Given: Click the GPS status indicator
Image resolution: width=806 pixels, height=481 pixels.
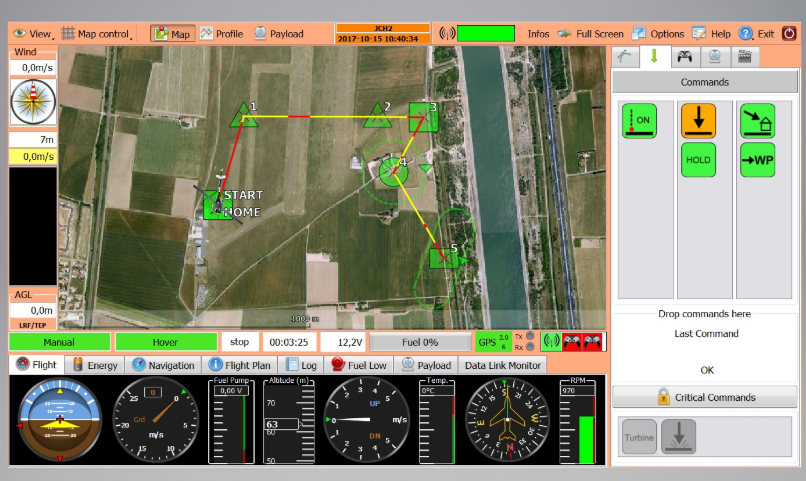Looking at the screenshot, I should click(492, 342).
